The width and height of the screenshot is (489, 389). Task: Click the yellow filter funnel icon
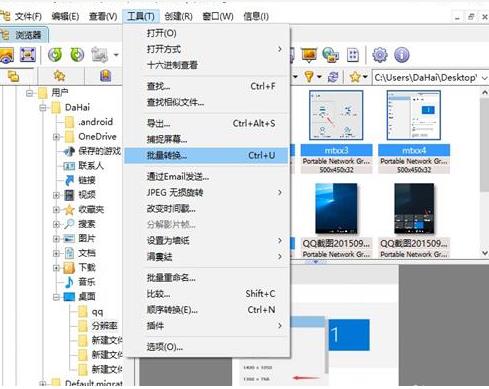309,77
